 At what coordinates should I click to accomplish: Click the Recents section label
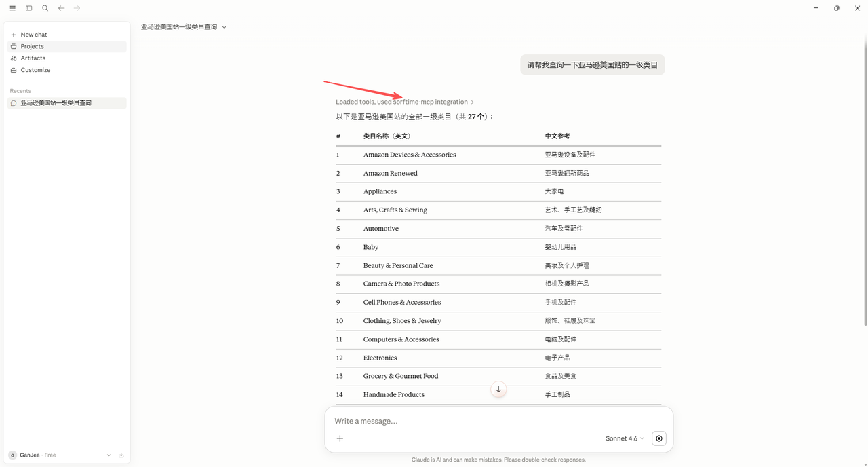click(x=20, y=91)
